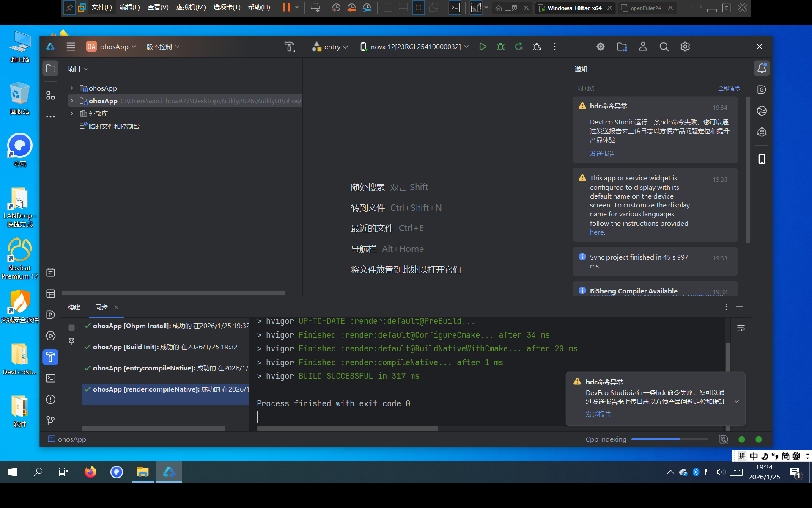Pin the build tab with pin icon
Viewport: 812px width, 508px height.
tap(71, 341)
